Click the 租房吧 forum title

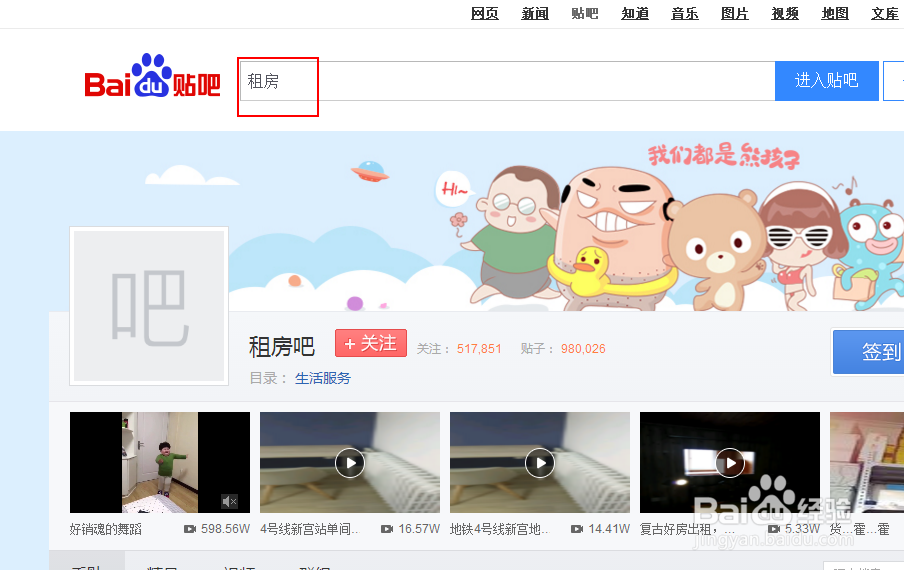click(x=282, y=347)
